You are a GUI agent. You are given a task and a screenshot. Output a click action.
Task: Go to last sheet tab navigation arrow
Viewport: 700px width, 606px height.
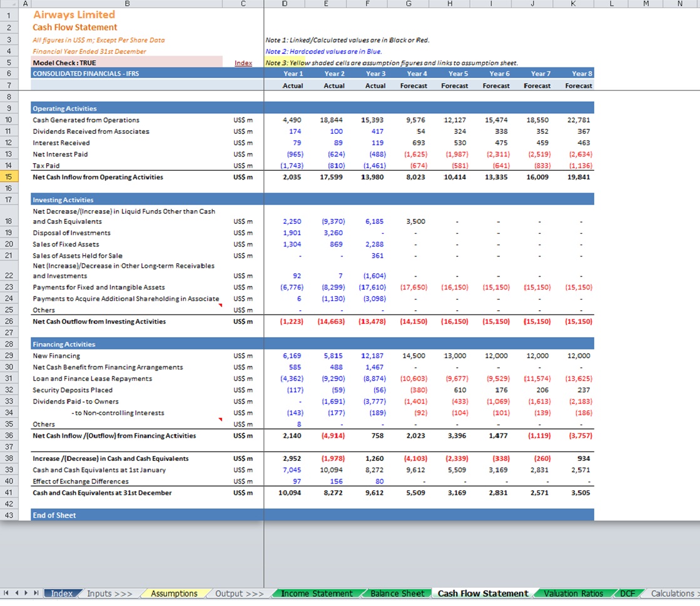click(x=36, y=593)
